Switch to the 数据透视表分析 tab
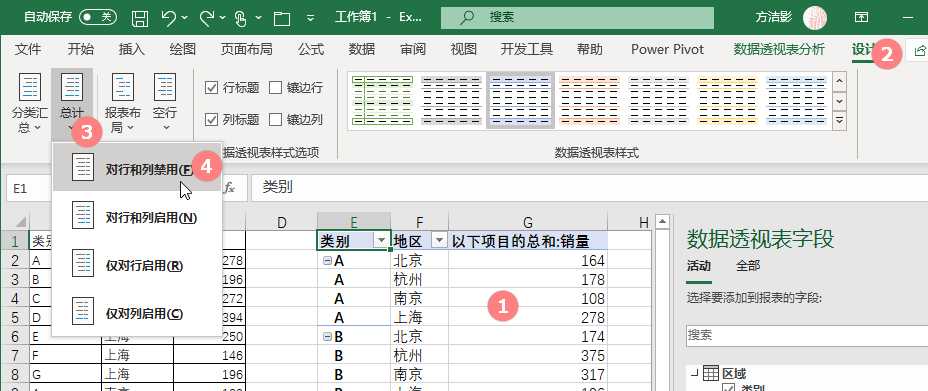928x391 pixels. (779, 50)
